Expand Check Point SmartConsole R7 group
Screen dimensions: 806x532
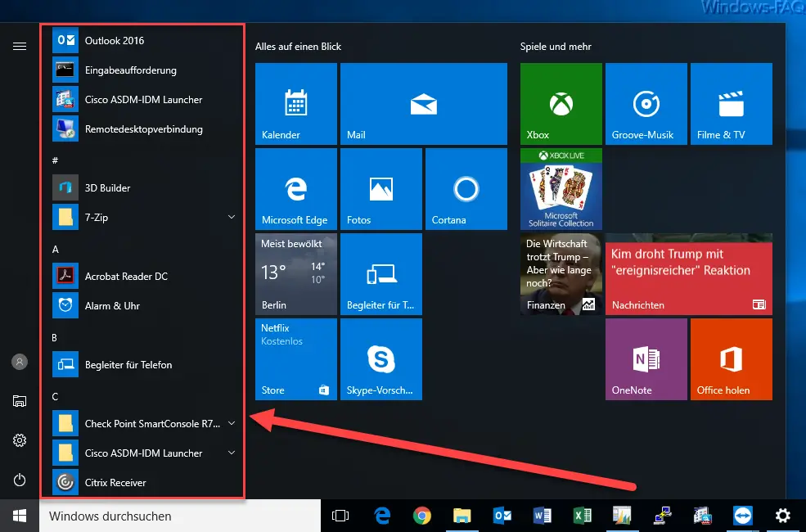click(231, 423)
